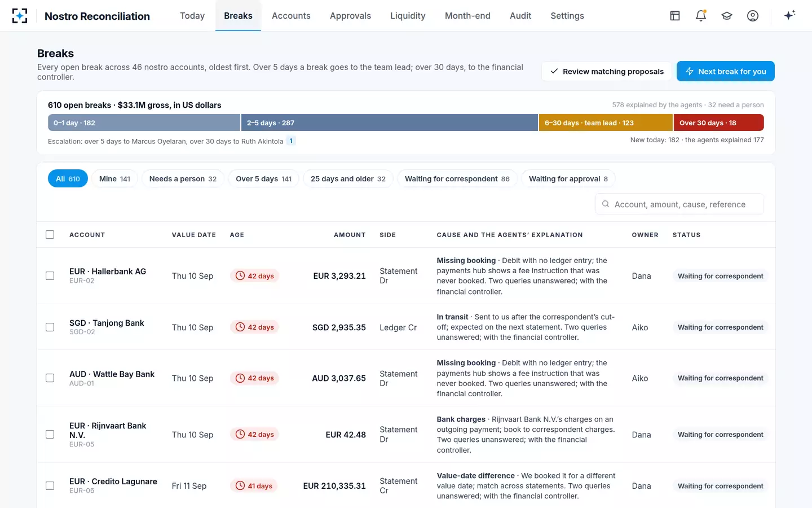Tick the EUR Hallerbank AG row checkbox
The width and height of the screenshot is (812, 508).
[50, 276]
